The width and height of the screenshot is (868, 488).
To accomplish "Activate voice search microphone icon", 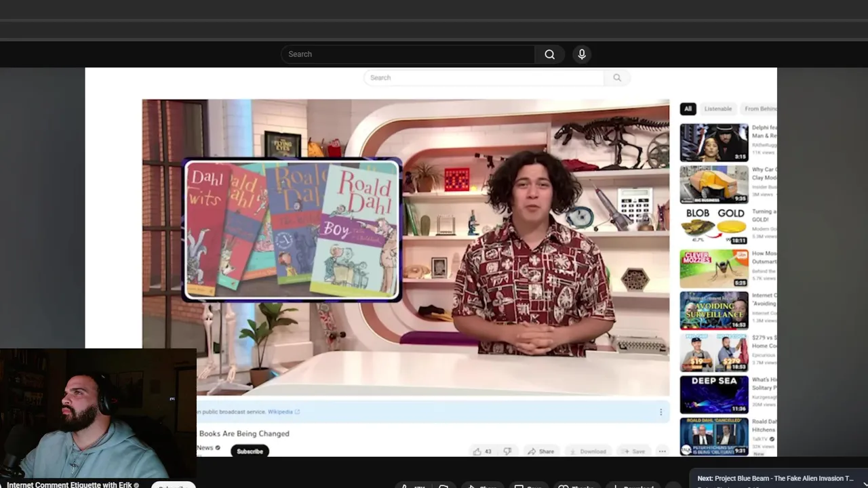I will click(581, 54).
